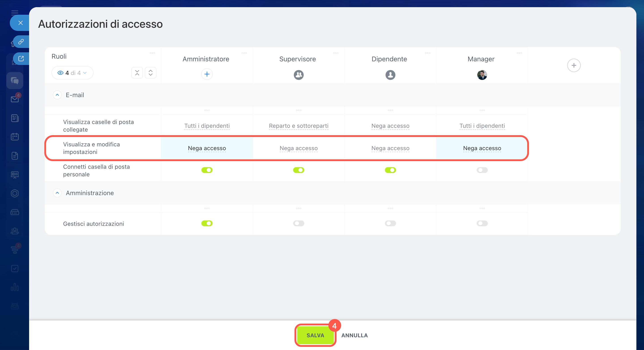Open the mail icon in left sidebar
644x350 pixels.
click(x=15, y=99)
